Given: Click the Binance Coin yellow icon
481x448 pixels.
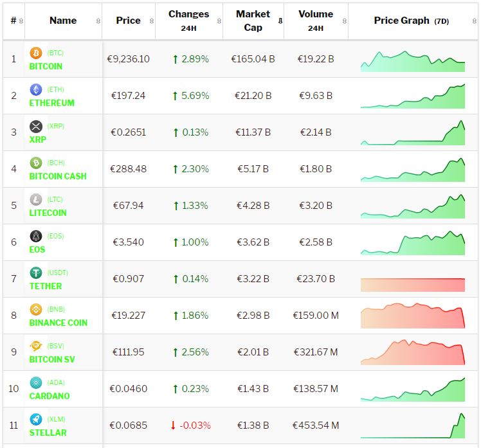Looking at the screenshot, I should point(36,309).
